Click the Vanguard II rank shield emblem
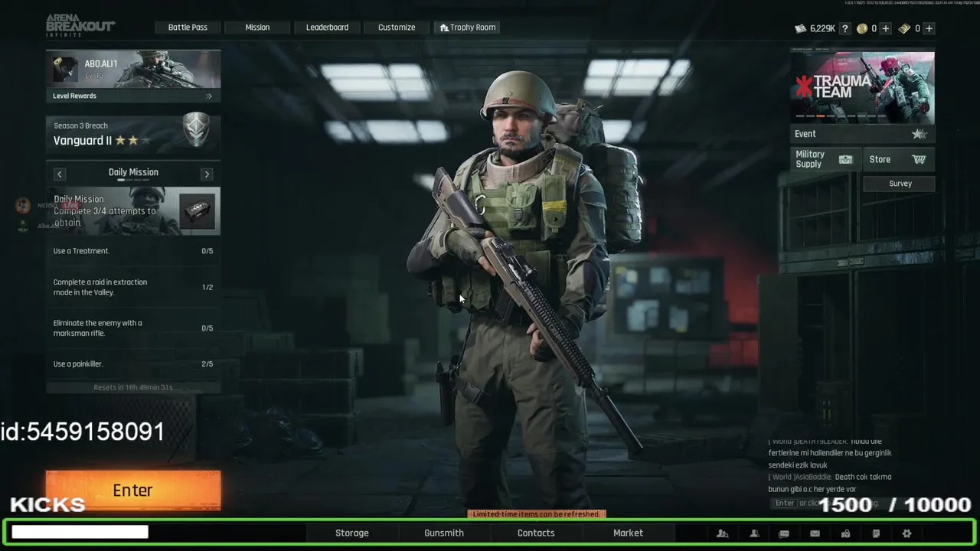980x551 pixels. [197, 129]
